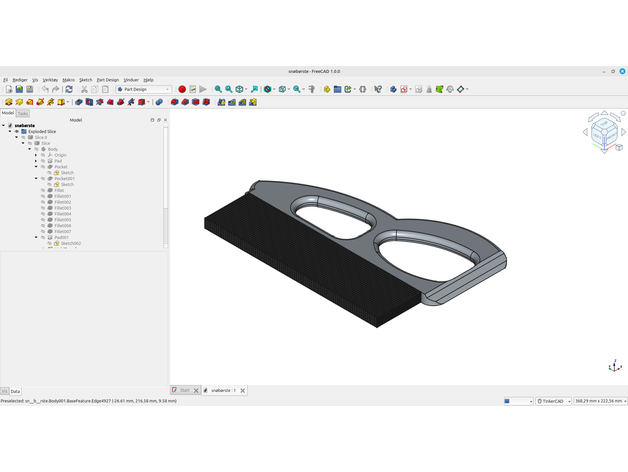This screenshot has height=472, width=628.
Task: Open the Sketch menu
Action: 85,80
